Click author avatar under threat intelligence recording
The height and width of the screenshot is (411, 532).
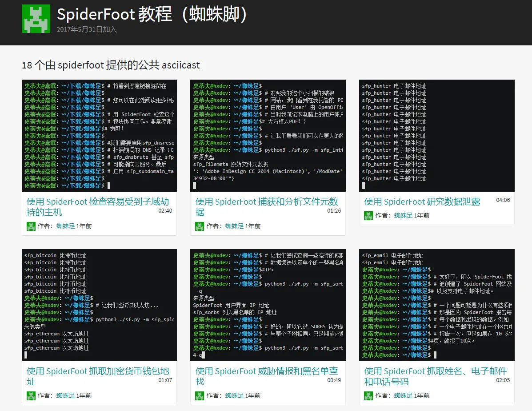200,395
